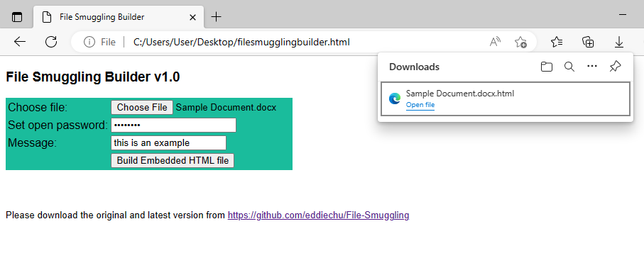Search downloads with magnifier icon
This screenshot has width=644, height=275.
coord(569,67)
